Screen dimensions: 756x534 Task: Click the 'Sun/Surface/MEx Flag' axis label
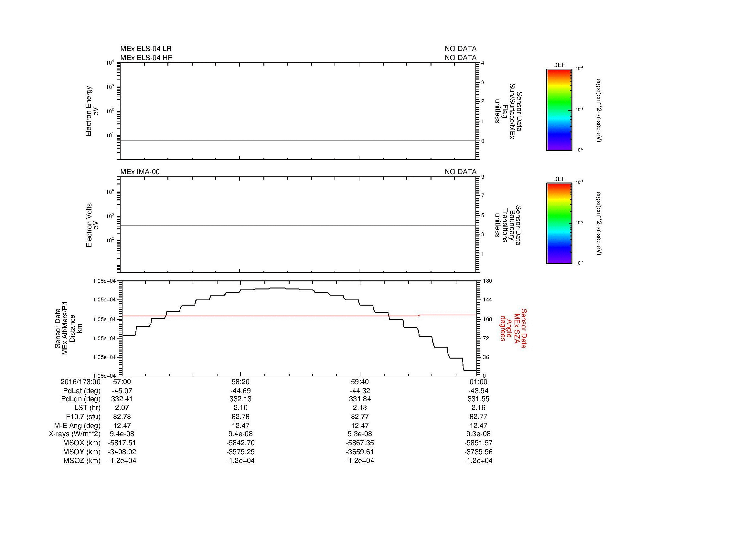(x=509, y=111)
